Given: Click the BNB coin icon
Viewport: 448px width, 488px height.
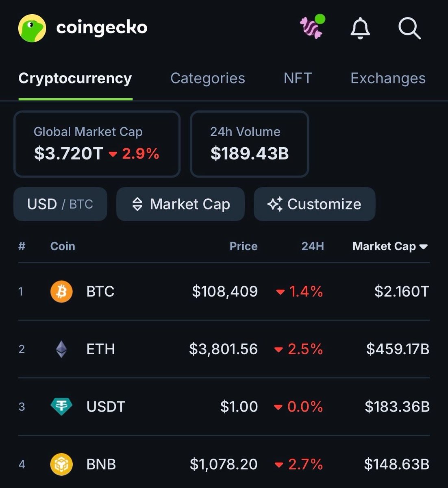Looking at the screenshot, I should 61,464.
